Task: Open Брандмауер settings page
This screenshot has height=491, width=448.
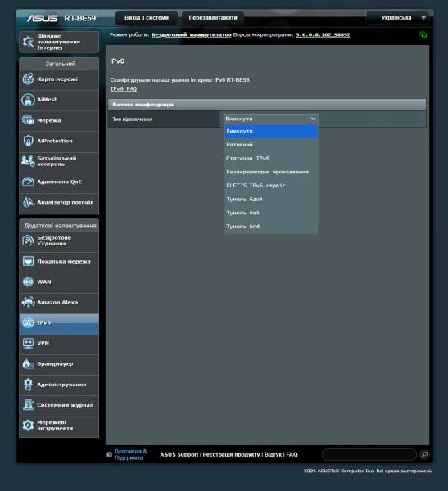Action: [59, 364]
